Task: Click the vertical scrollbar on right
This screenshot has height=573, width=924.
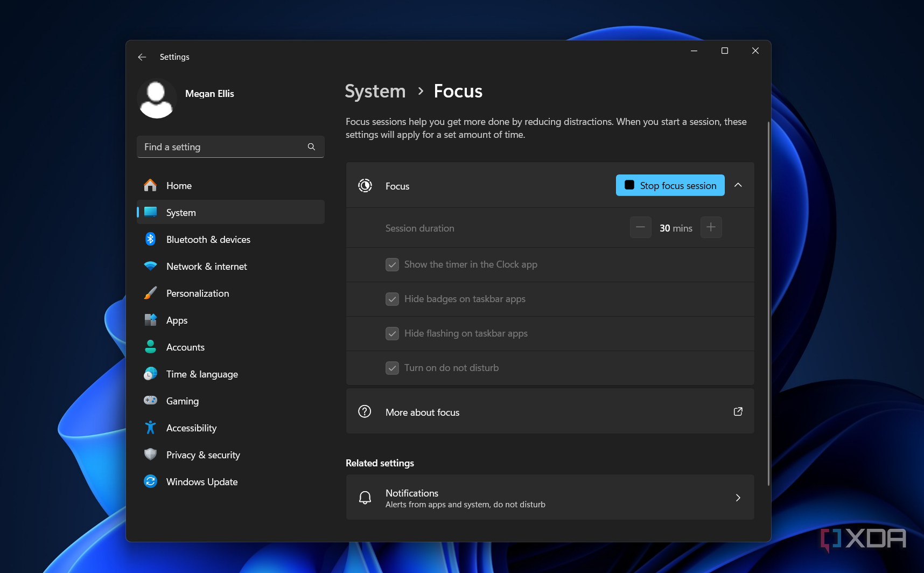Action: [x=768, y=302]
